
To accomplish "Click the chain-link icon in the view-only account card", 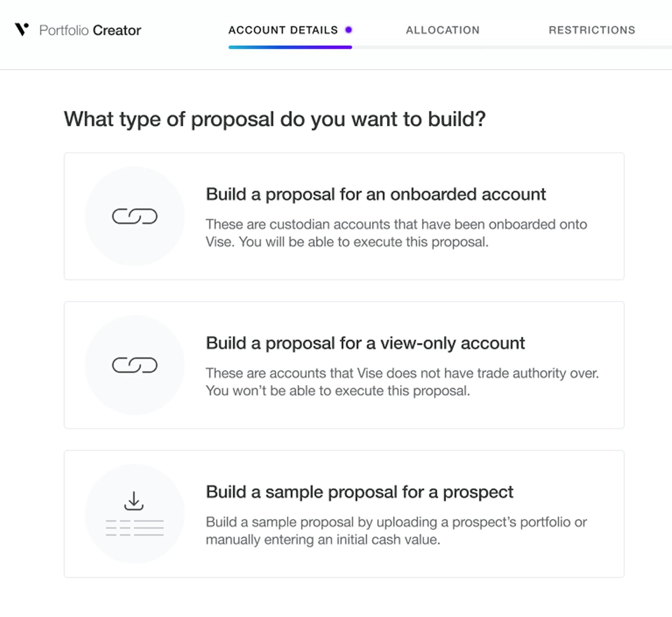I will coord(134,365).
